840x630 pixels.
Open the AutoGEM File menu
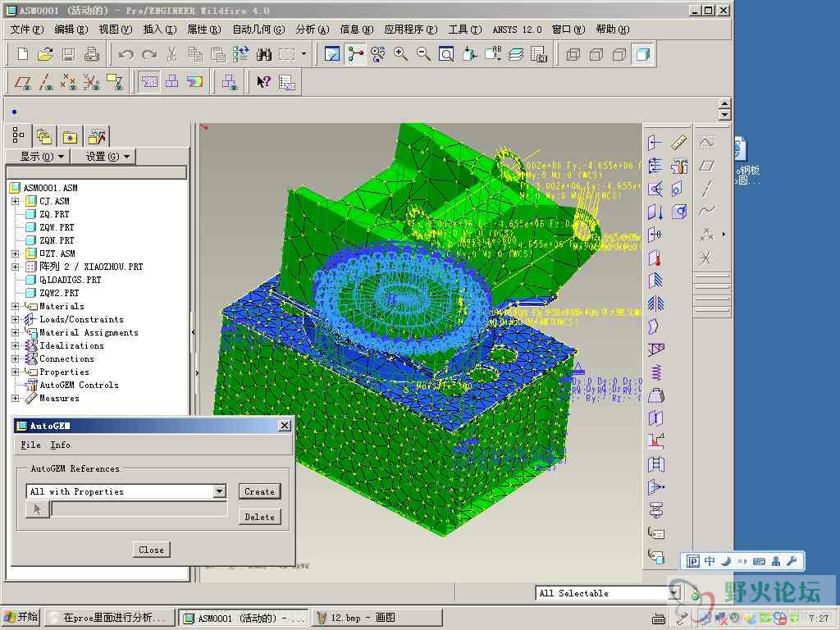(x=30, y=445)
